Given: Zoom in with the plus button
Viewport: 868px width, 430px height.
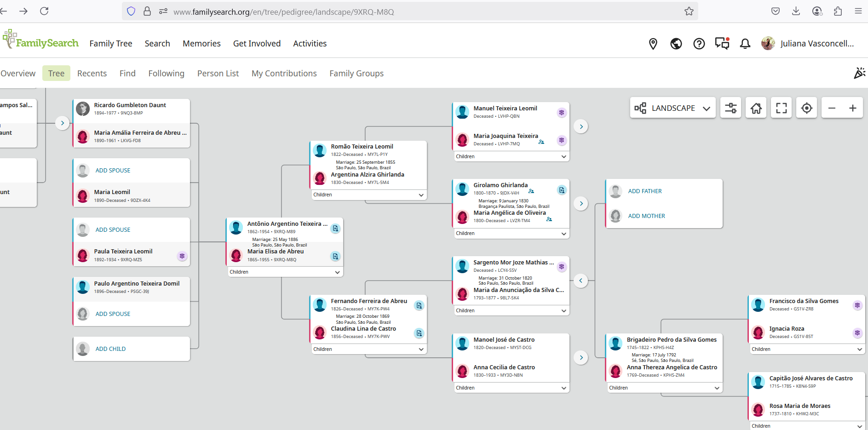Looking at the screenshot, I should click(x=852, y=108).
